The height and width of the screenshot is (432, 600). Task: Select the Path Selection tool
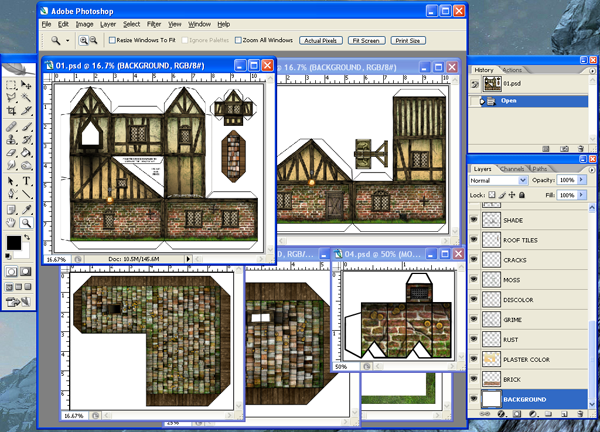[11, 181]
